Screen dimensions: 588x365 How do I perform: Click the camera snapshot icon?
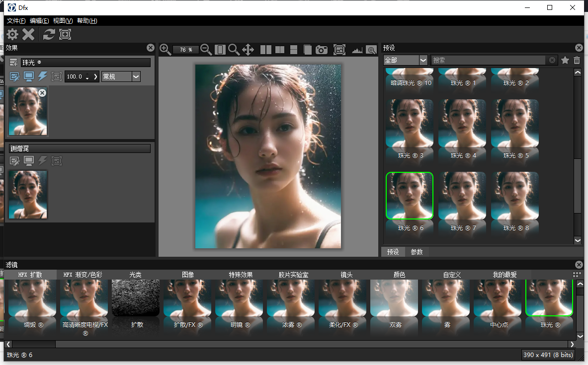[x=322, y=50]
